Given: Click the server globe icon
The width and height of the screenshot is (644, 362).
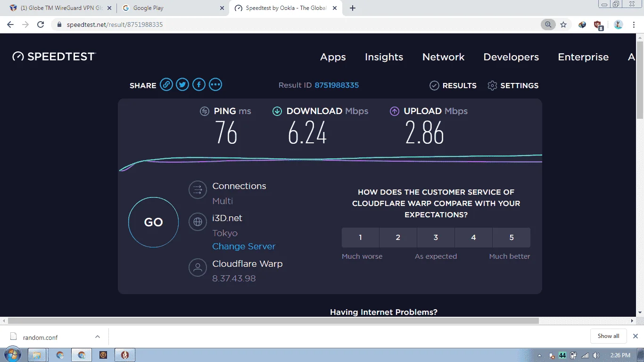Looking at the screenshot, I should pyautogui.click(x=198, y=222).
